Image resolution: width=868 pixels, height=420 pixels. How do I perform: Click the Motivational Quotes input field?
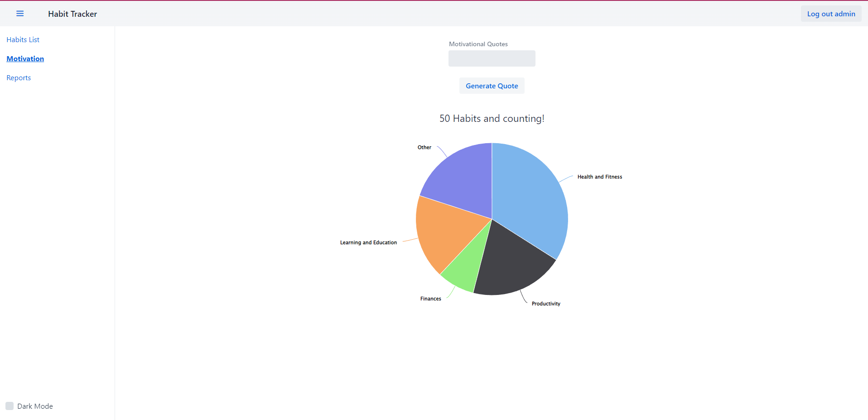pos(492,58)
